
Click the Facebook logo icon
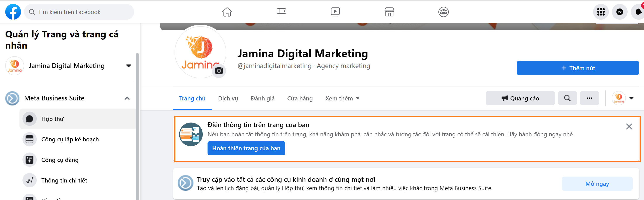(13, 12)
